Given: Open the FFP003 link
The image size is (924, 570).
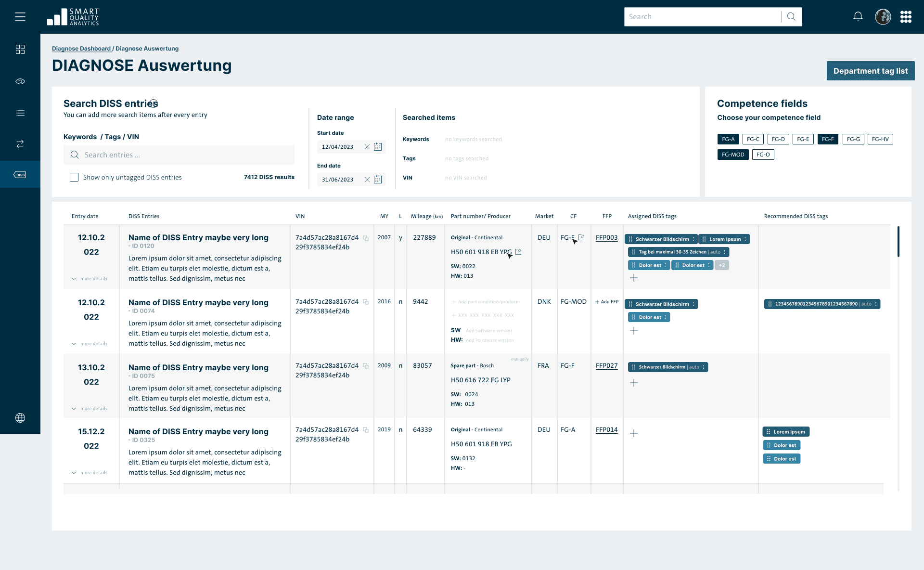Looking at the screenshot, I should pyautogui.click(x=607, y=238).
